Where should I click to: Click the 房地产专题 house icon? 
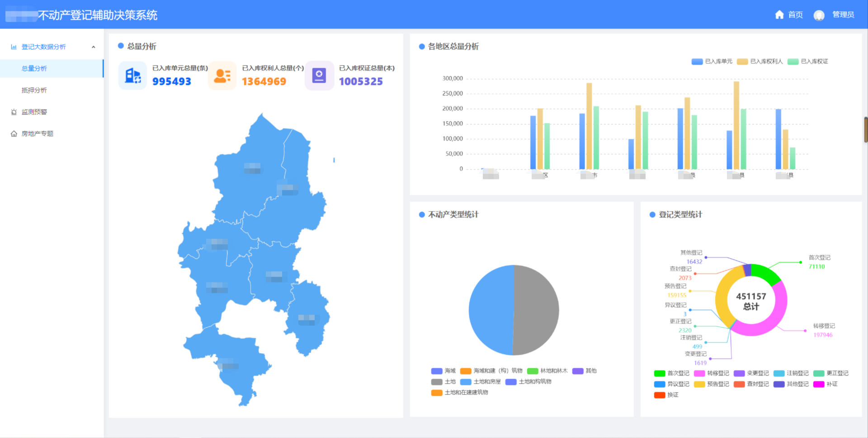point(14,134)
